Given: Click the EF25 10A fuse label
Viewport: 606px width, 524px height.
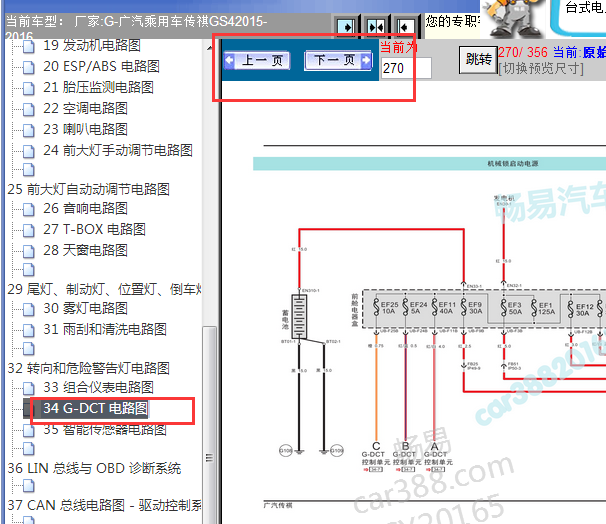Looking at the screenshot, I should tap(389, 308).
